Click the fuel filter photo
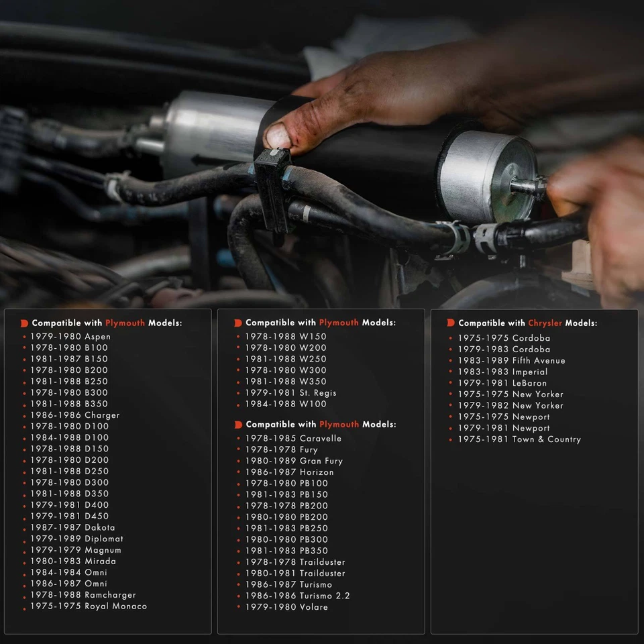The width and height of the screenshot is (644, 644). (x=322, y=154)
